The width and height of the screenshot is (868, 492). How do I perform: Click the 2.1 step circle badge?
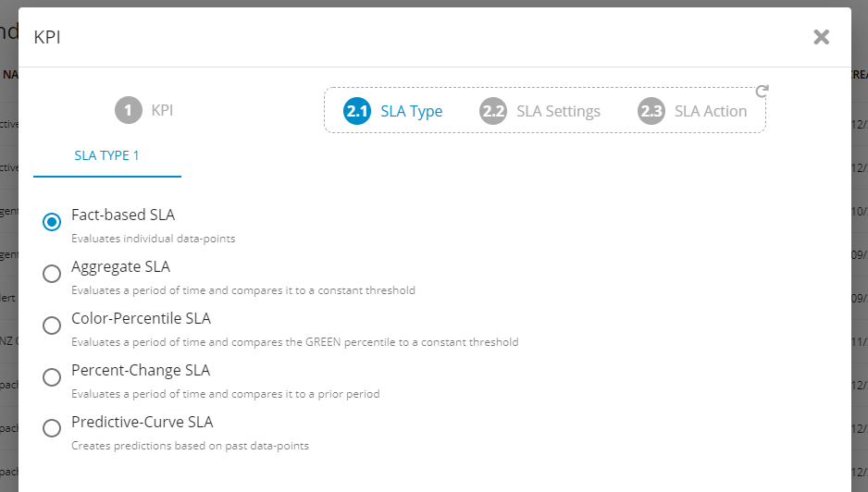(356, 112)
